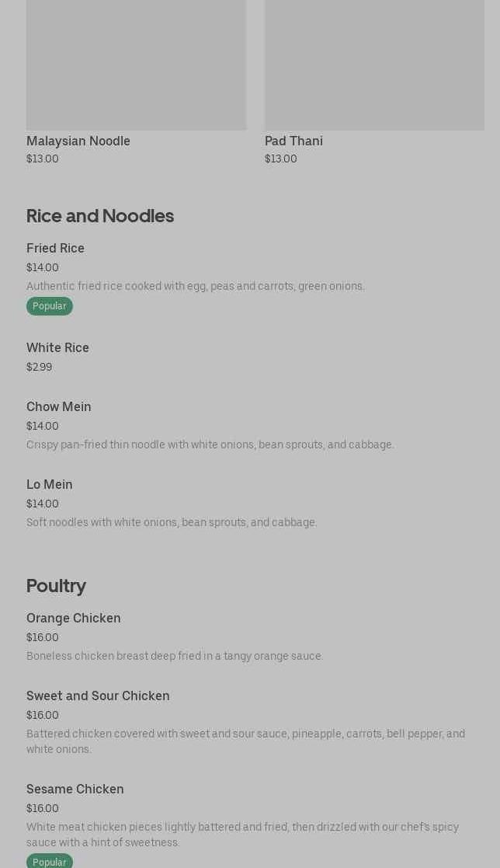Choose White Rice from the menu

57,348
